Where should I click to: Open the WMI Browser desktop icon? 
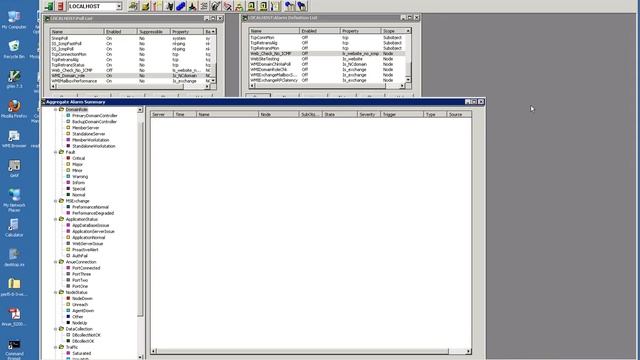point(14,139)
